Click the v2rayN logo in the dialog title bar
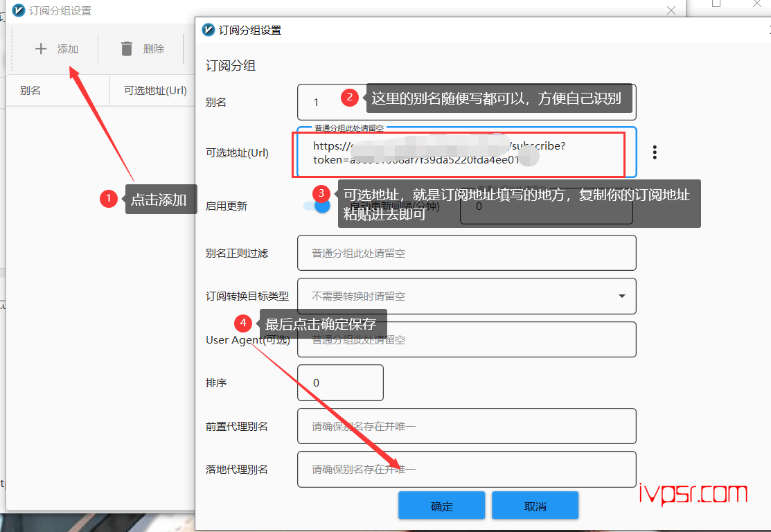Image resolution: width=771 pixels, height=532 pixels. (209, 30)
